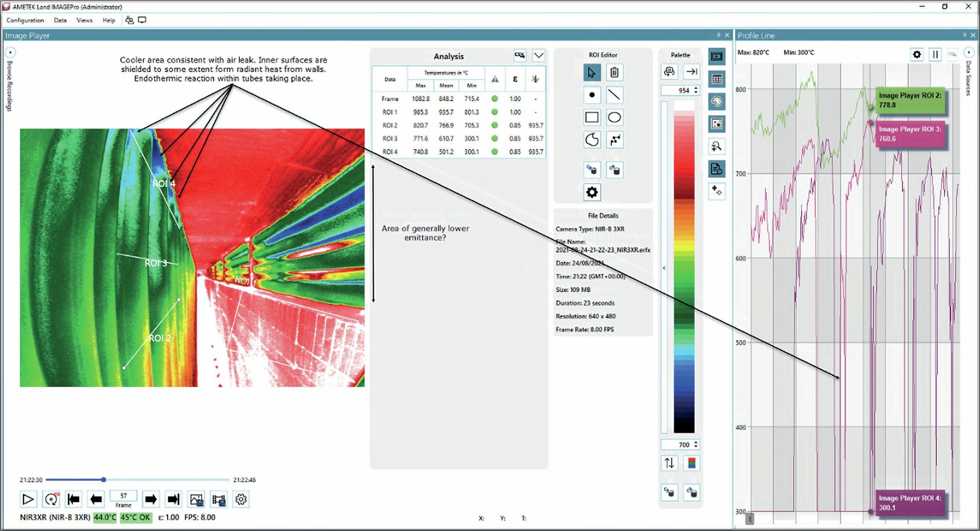
Task: Select the rectangle ROI tool
Action: 592,117
